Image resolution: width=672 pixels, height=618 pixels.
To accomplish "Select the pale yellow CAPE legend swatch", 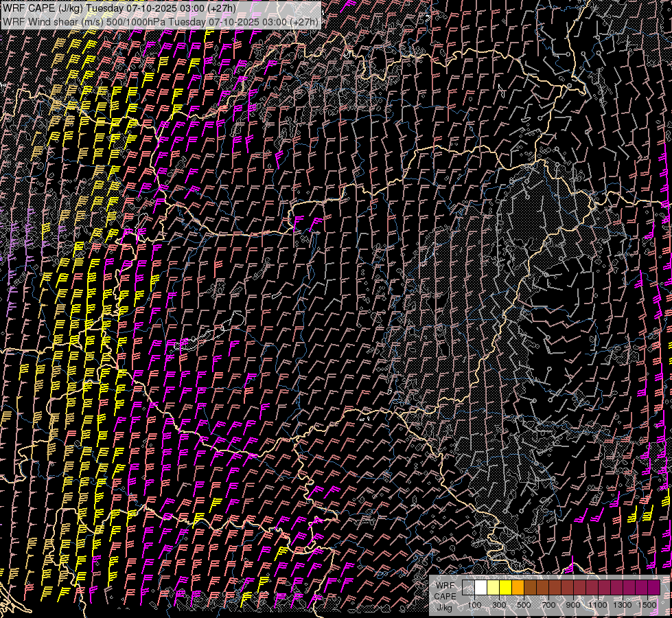I will (493, 588).
